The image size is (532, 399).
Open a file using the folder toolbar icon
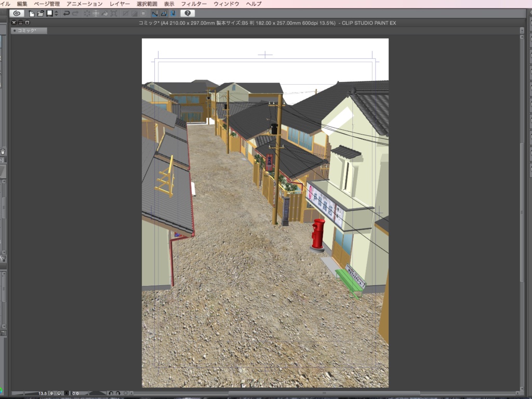tap(41, 13)
